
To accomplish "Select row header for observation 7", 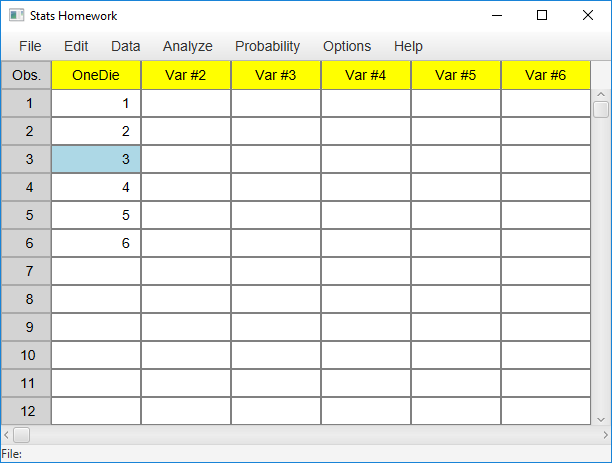I will (26, 271).
